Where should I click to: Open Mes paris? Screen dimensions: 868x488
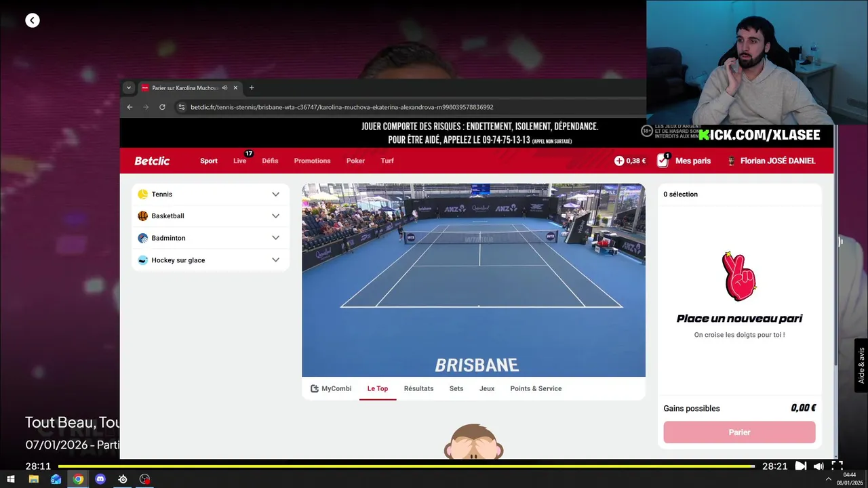[693, 161]
